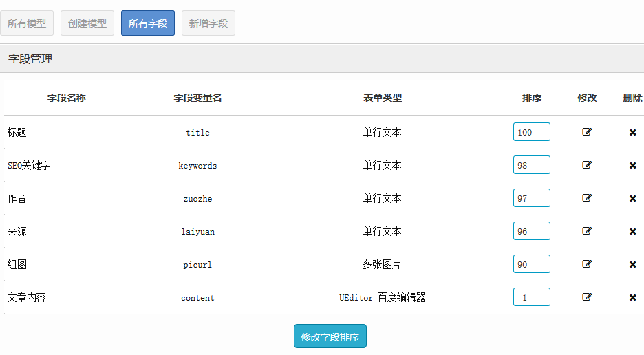
Task: Modify the 组图 picurl field
Action: tap(587, 264)
